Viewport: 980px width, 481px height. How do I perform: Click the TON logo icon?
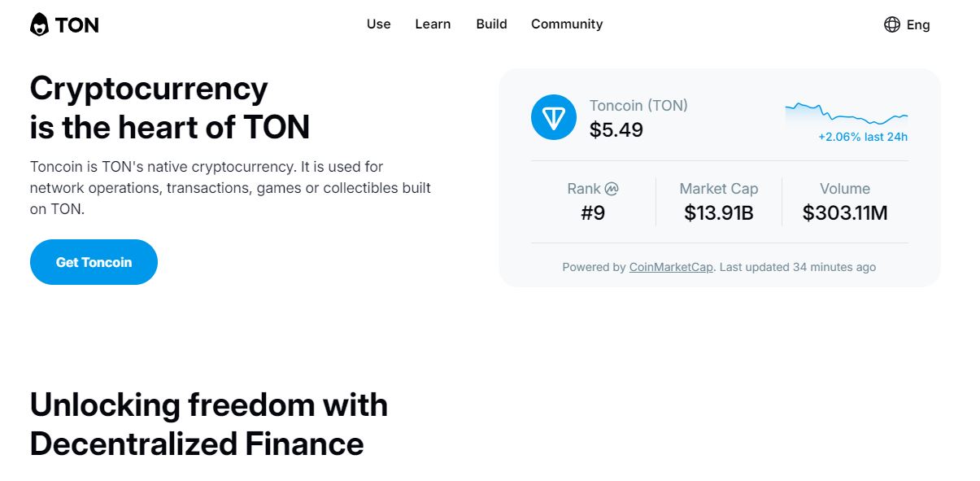(x=39, y=24)
